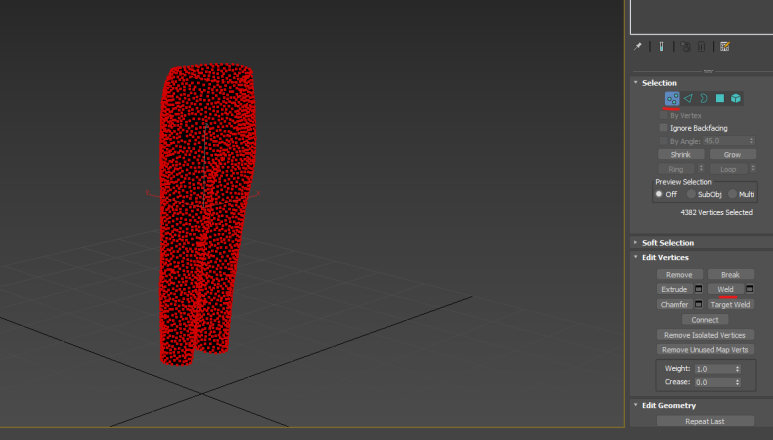
Task: Select Edge sub-object level icon
Action: 688,98
